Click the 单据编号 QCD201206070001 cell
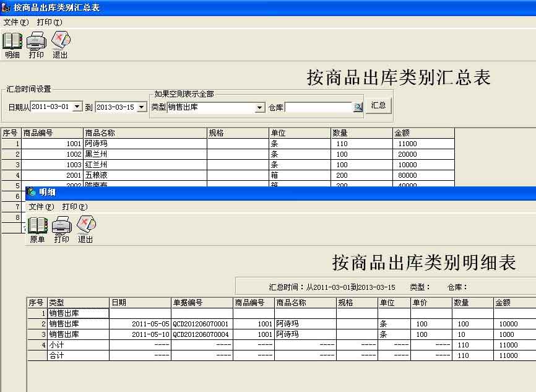 point(201,324)
